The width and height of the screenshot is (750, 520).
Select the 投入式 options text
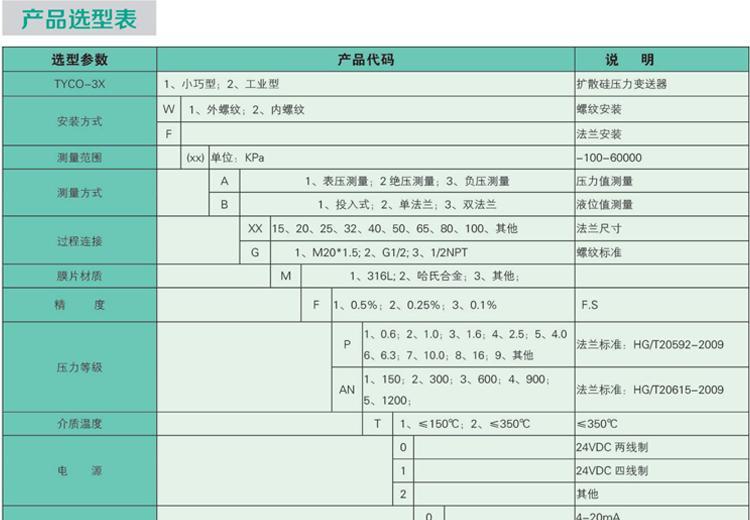407,205
